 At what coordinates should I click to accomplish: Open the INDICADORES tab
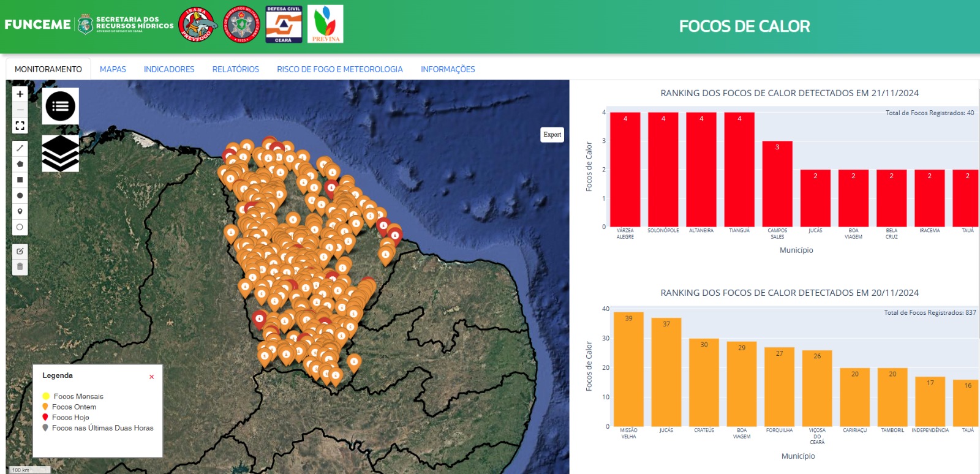[x=169, y=69]
